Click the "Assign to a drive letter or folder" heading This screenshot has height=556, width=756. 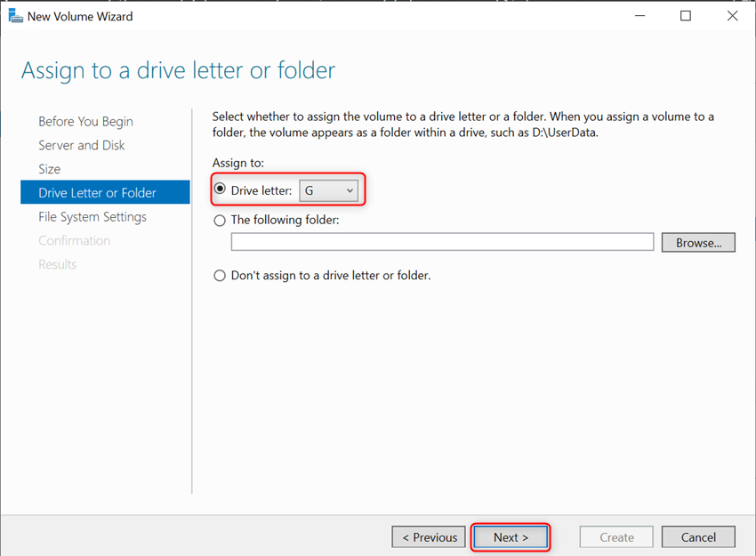177,70
